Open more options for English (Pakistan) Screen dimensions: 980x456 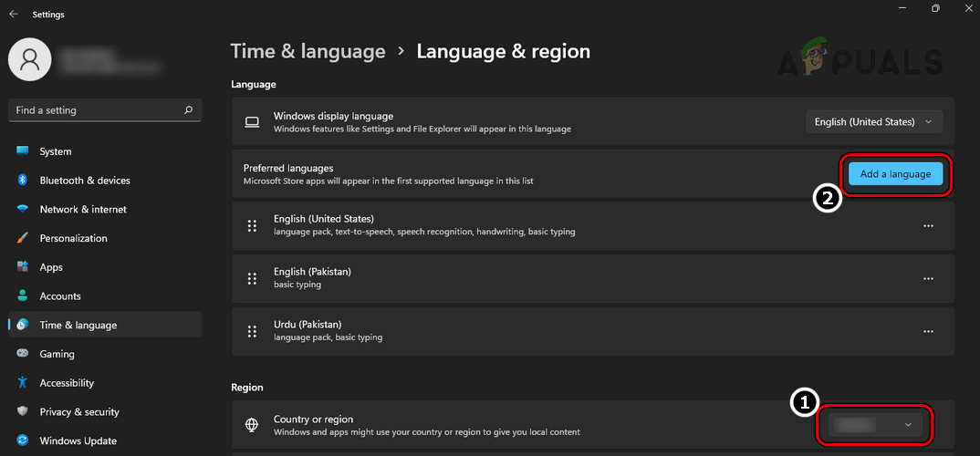(x=928, y=278)
